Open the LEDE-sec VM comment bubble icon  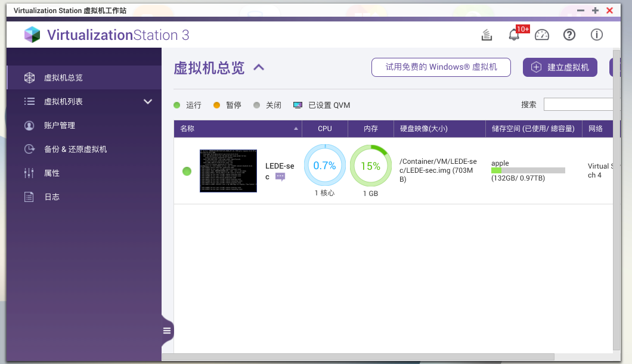tap(280, 177)
